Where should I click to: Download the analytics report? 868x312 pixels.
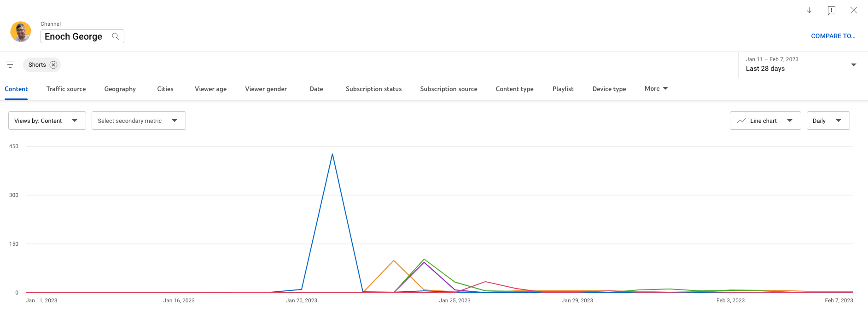809,11
